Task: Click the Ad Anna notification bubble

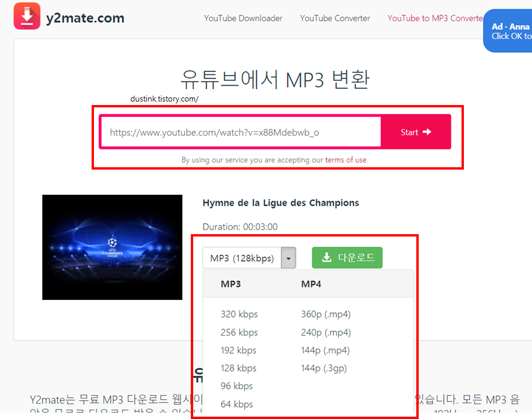Action: (508, 31)
